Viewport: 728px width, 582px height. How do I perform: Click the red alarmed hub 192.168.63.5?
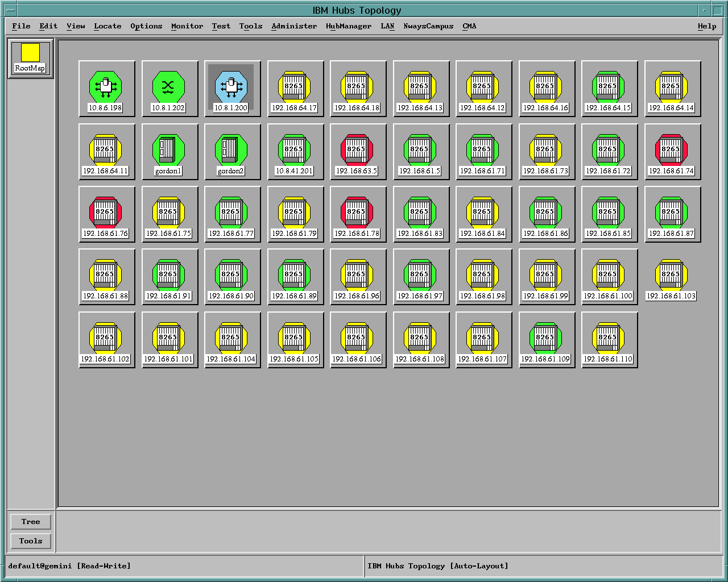(x=357, y=149)
